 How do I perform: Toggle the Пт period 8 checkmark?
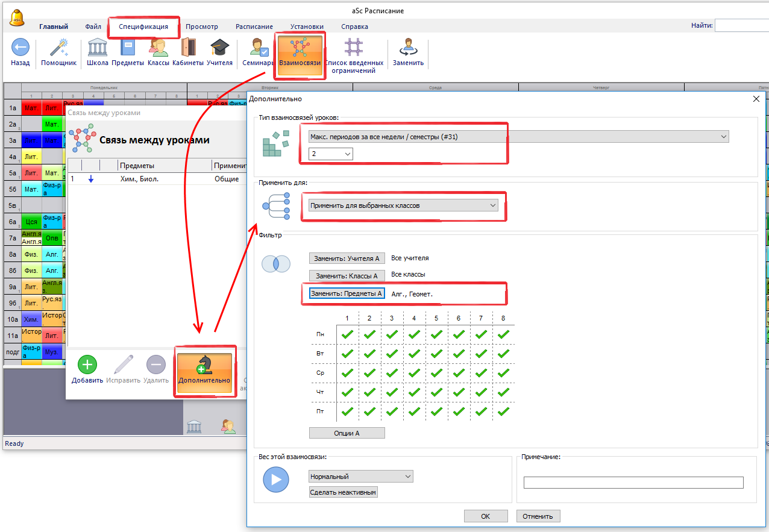(503, 412)
